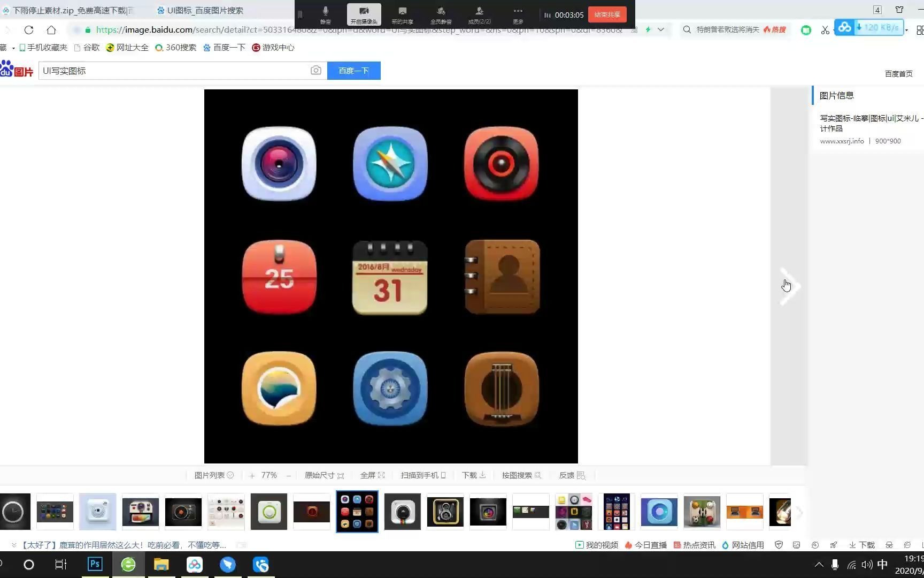This screenshot has width=924, height=578.
Task: Mute microphone in the screen-share toolbar
Action: (x=325, y=14)
